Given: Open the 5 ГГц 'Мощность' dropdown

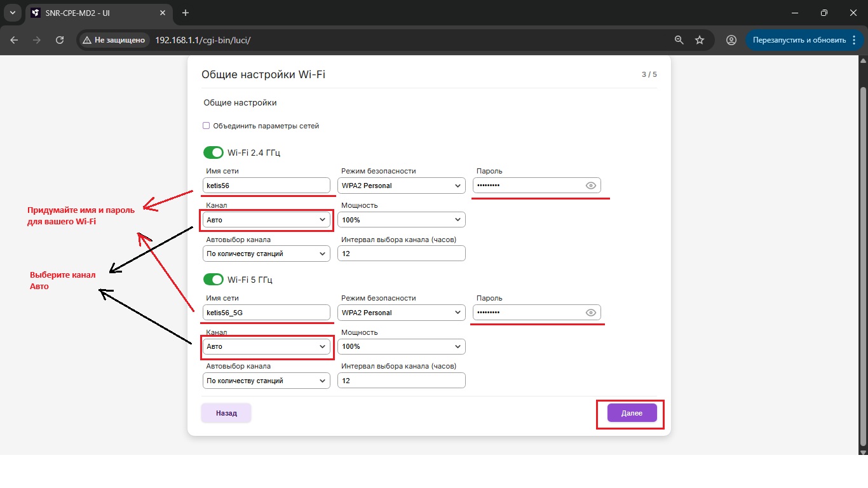Looking at the screenshot, I should click(x=402, y=346).
